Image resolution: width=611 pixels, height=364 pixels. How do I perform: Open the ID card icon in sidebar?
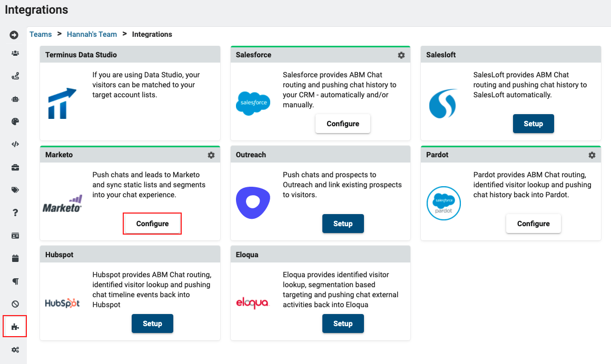[x=15, y=236]
